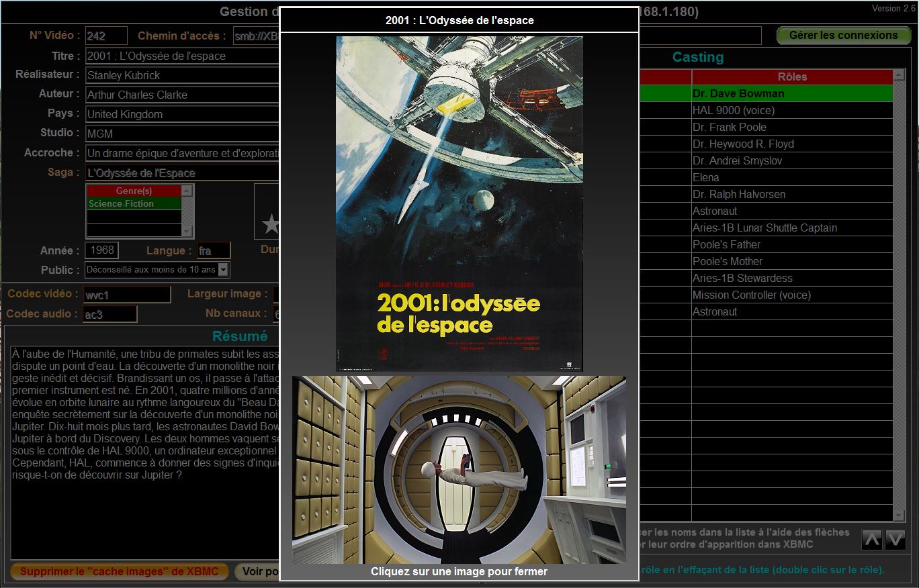Screen dimensions: 919x588
Task: Select the Dr. Dave Bowman role row
Action: coord(793,93)
